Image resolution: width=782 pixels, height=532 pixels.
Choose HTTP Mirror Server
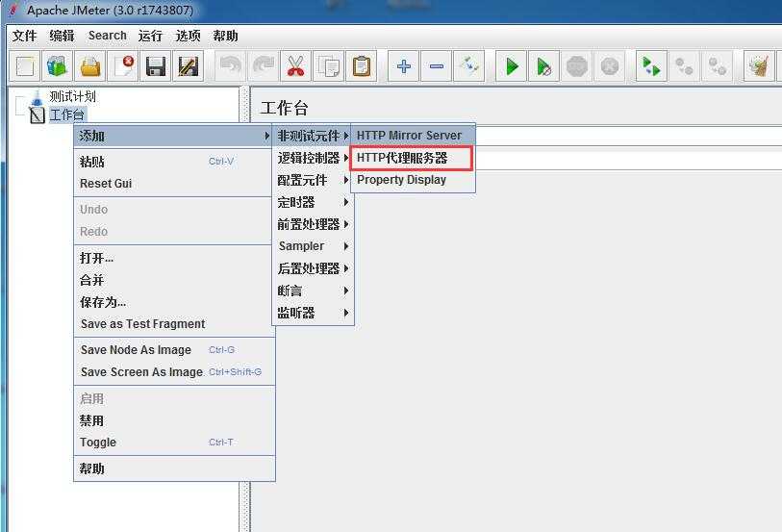point(413,135)
